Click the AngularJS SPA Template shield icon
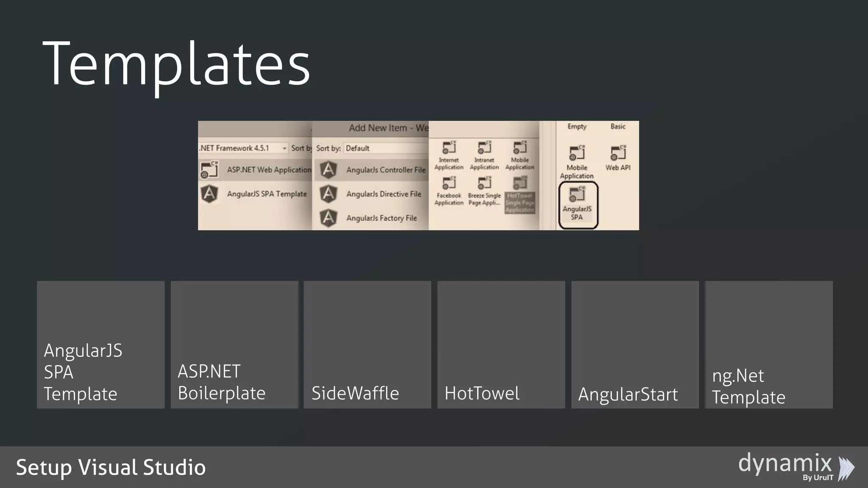The width and height of the screenshot is (868, 488). pyautogui.click(x=209, y=194)
